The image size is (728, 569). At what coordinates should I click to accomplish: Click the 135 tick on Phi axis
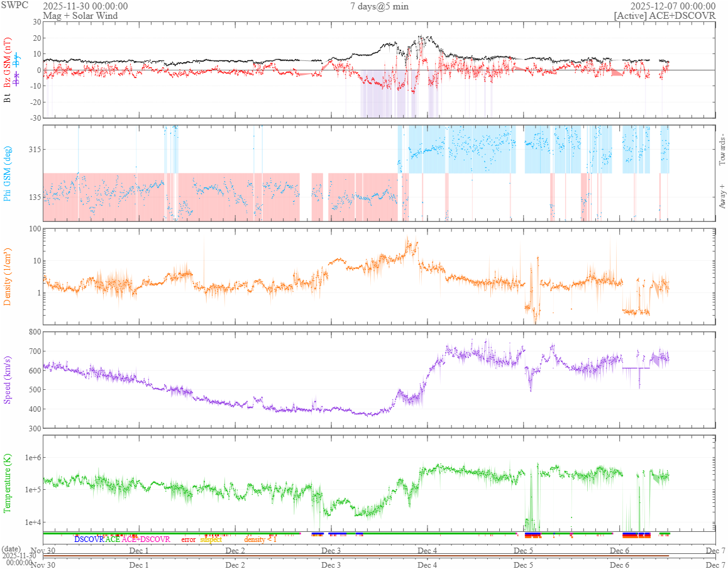[x=35, y=197]
